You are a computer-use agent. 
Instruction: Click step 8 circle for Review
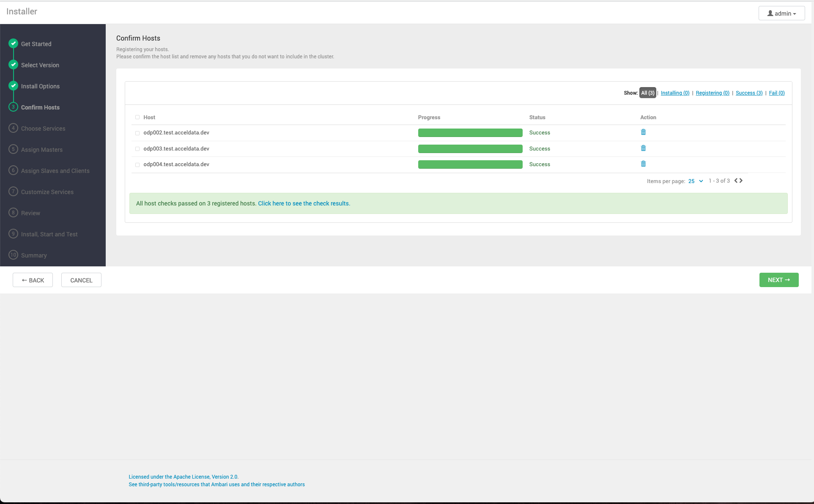13,212
